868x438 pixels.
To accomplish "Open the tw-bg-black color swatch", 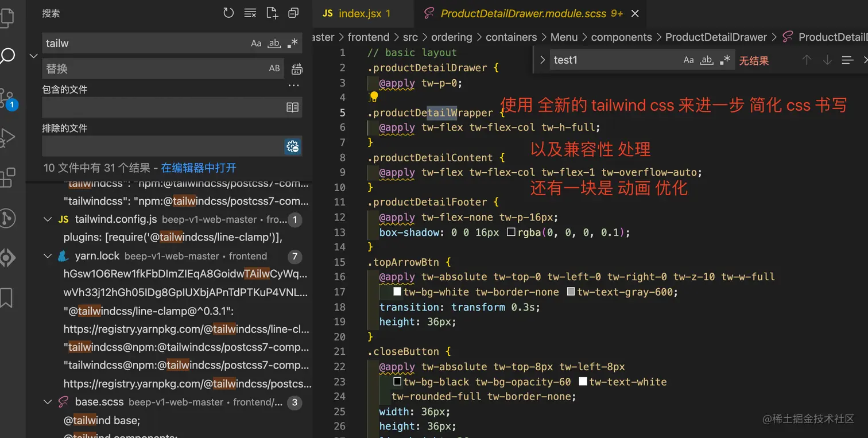I will 397,381.
